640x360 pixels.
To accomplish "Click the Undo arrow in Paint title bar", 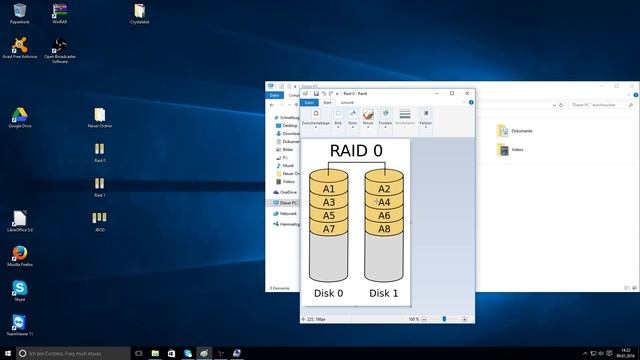I will tap(323, 93).
